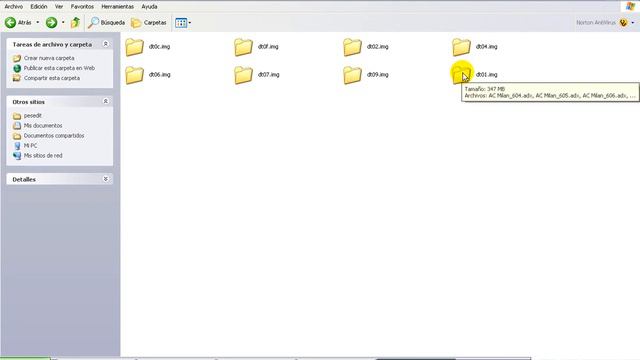Click the Crear nueva carpeta icon
Screen dimensions: 640x360
17,58
